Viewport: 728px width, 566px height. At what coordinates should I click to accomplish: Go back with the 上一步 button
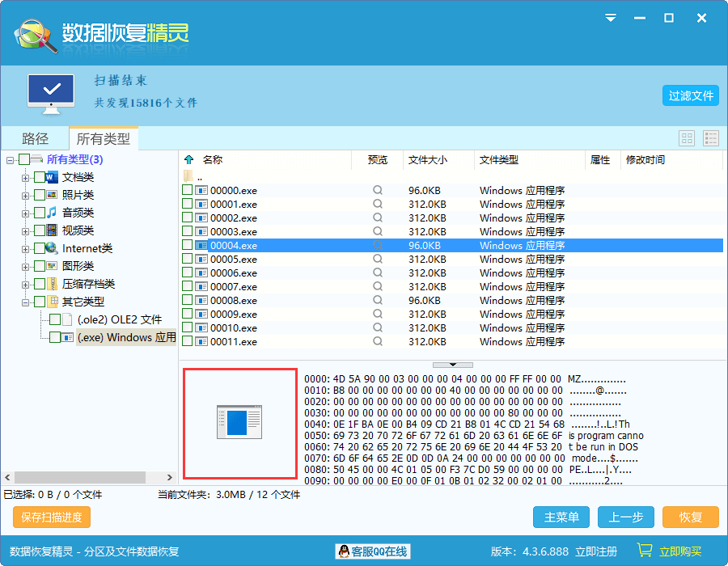[x=625, y=517]
